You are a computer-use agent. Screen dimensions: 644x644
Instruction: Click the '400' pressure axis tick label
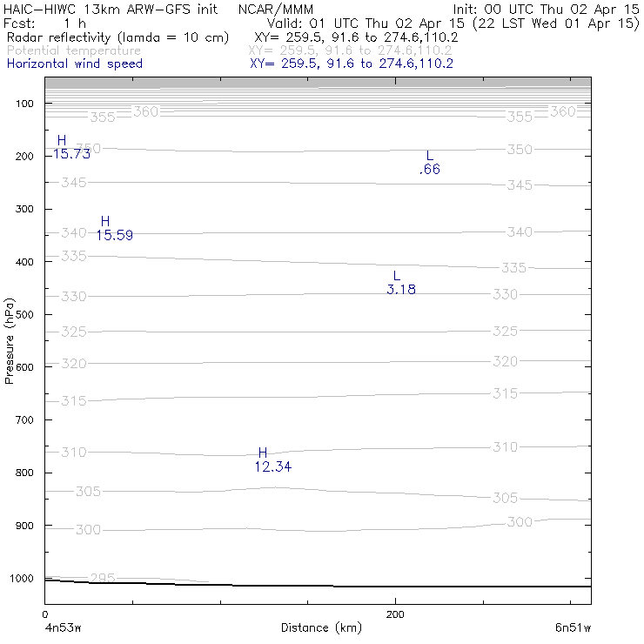(x=24, y=262)
